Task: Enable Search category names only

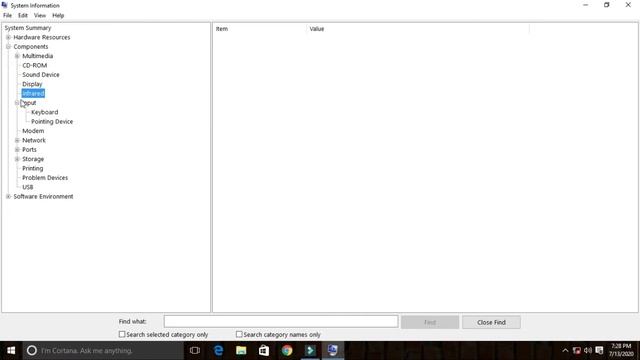Action: tap(239, 334)
